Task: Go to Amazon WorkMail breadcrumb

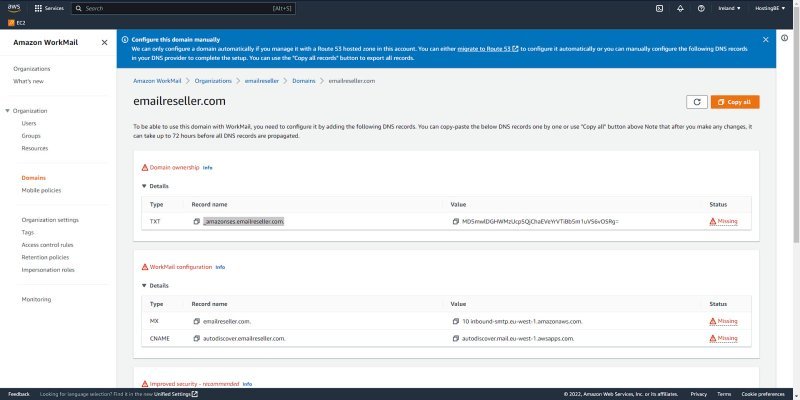Action: 157,81
